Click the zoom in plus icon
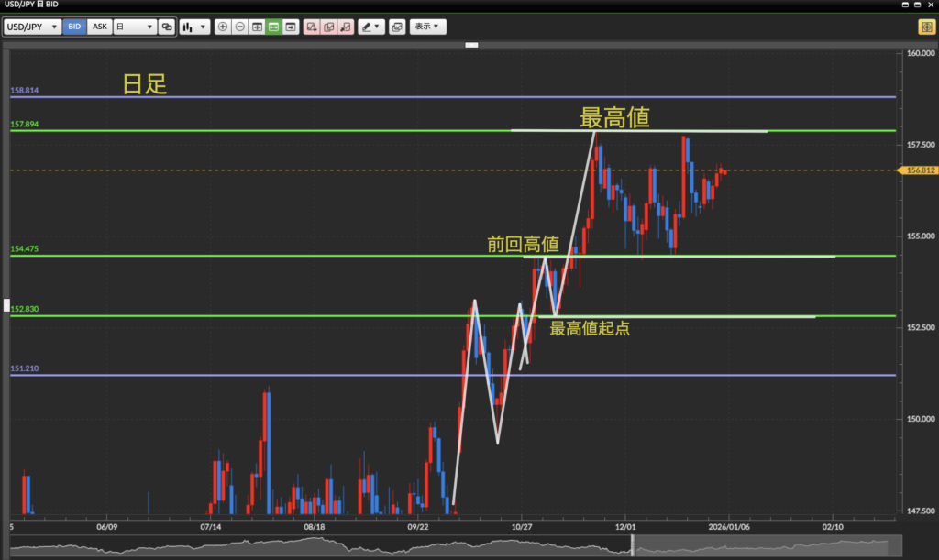 click(223, 27)
